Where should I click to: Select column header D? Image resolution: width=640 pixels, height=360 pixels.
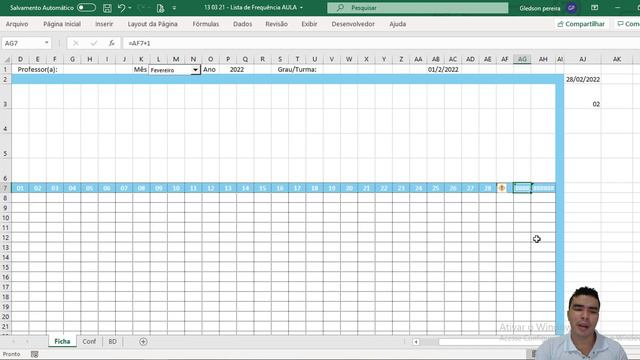[20, 60]
